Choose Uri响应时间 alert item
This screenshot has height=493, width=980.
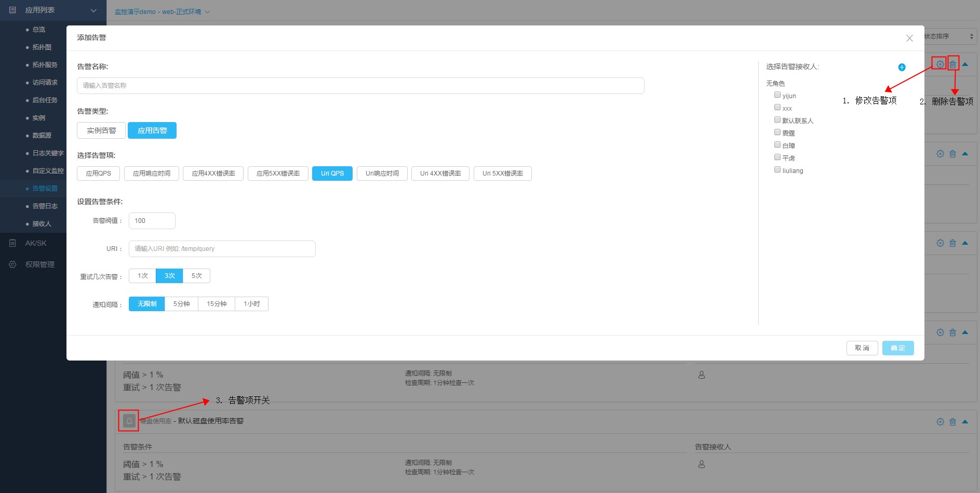pyautogui.click(x=382, y=174)
